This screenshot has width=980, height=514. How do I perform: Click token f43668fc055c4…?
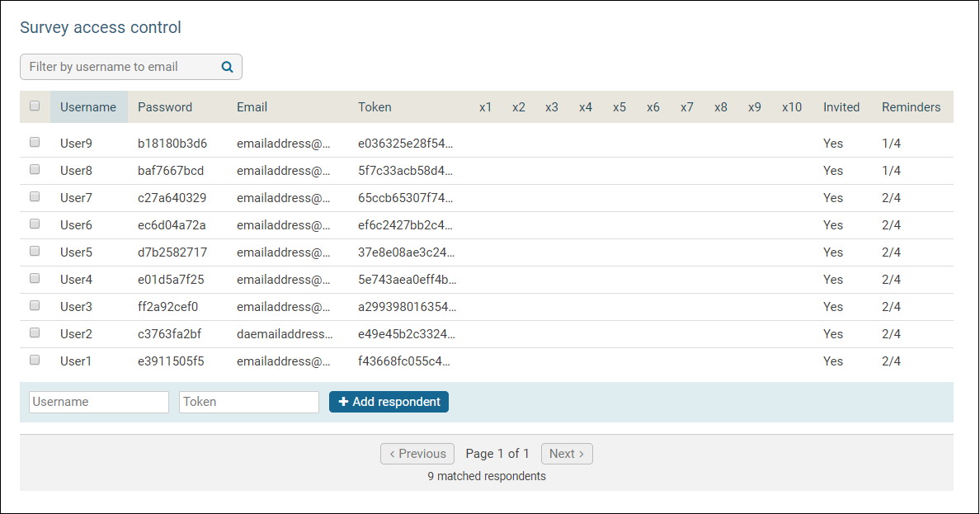click(x=403, y=361)
